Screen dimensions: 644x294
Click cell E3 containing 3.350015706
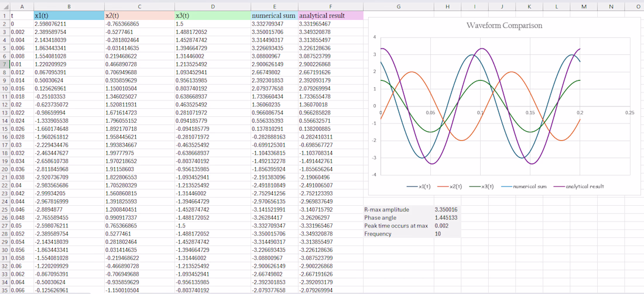click(275, 32)
